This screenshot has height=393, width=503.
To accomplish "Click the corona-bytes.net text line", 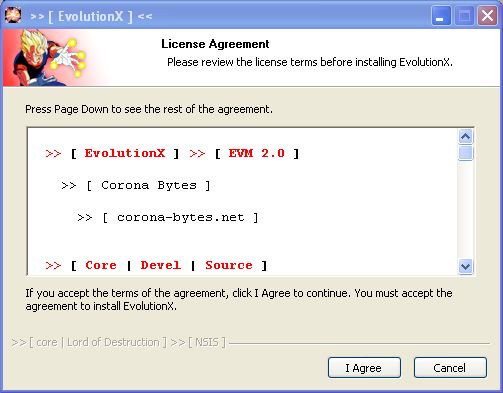I will click(168, 218).
